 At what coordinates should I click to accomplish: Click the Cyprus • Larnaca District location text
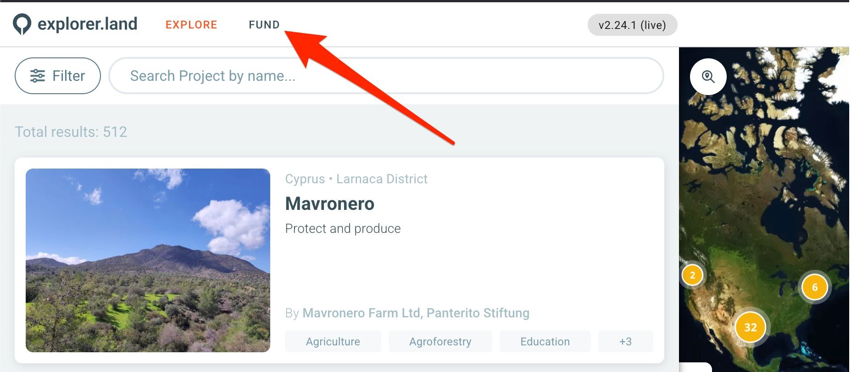click(356, 179)
